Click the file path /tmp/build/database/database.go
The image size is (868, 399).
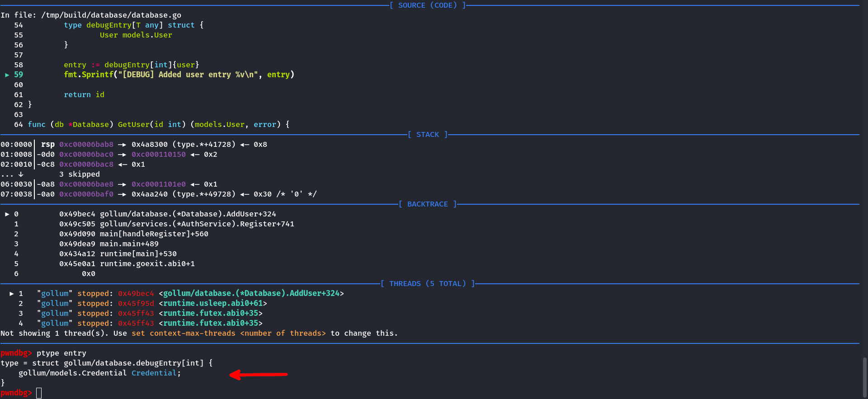point(111,15)
